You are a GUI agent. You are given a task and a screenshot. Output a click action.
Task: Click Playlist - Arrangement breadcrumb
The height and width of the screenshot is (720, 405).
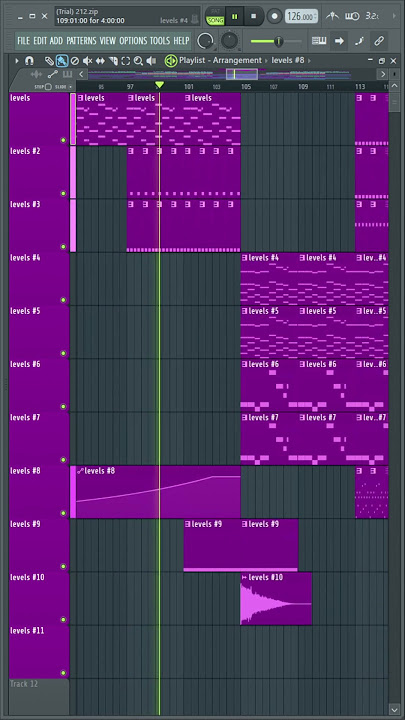point(220,61)
